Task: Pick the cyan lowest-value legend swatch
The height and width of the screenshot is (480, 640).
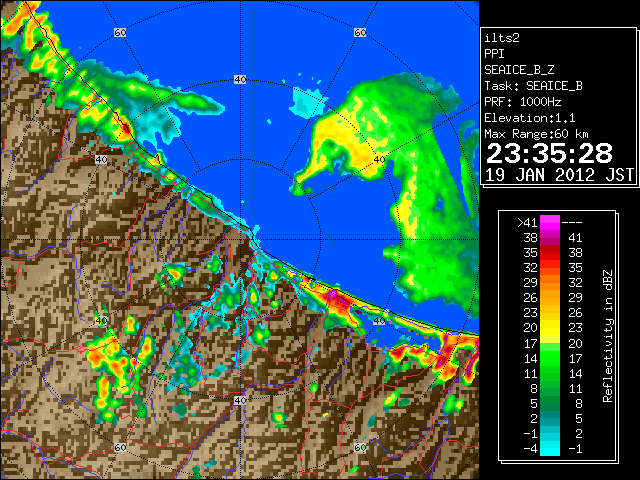Action: [550, 449]
